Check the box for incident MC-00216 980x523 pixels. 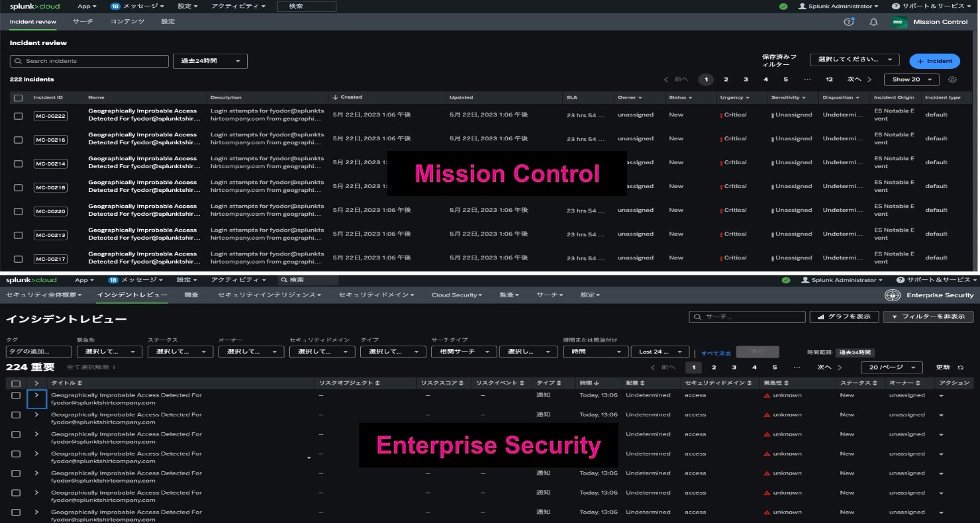(19, 140)
